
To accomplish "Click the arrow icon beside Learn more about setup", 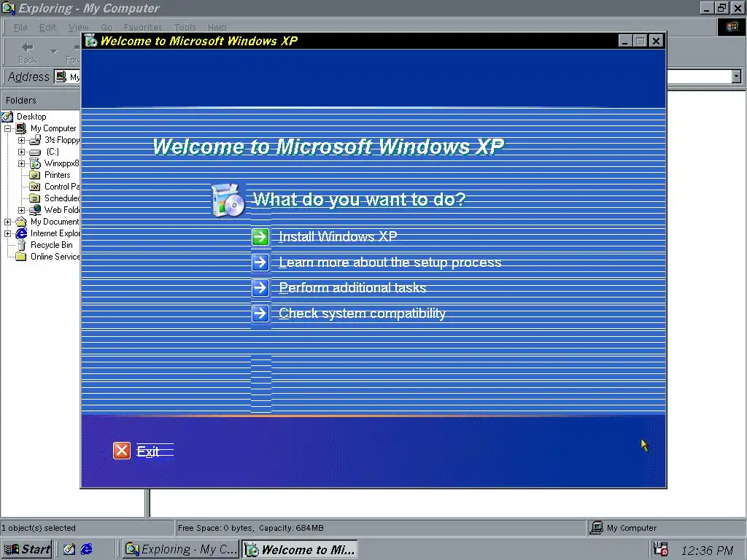I will (260, 262).
